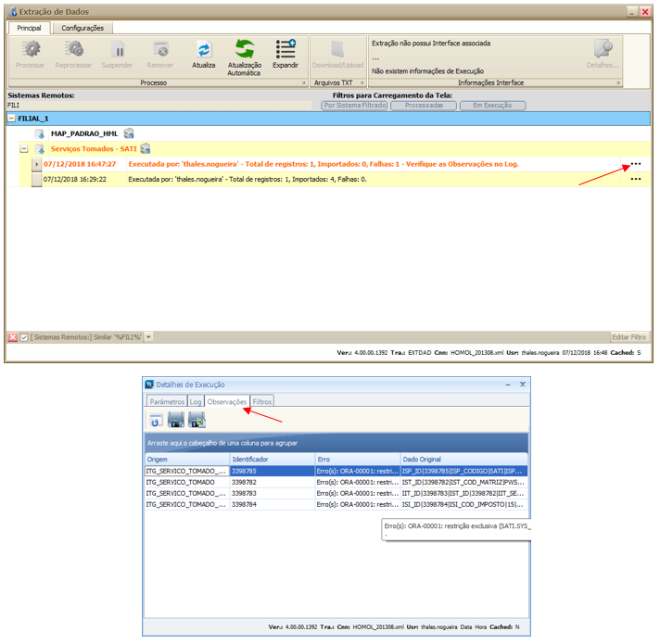Sort by Identificador column header
This screenshot has width=660, height=644.
click(x=273, y=459)
